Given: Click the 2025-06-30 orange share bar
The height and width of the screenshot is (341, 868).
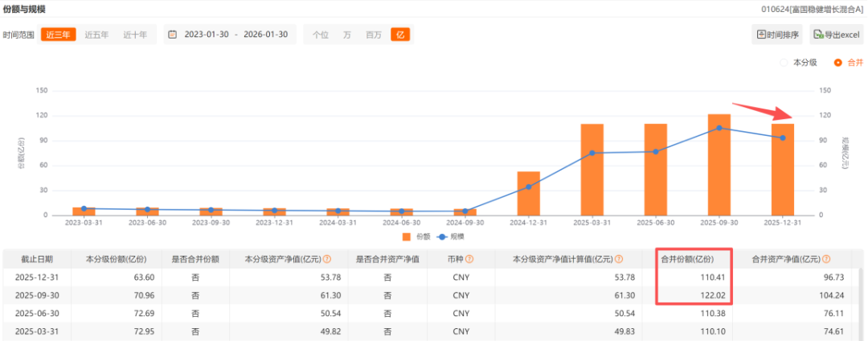Looking at the screenshot, I should [x=656, y=170].
